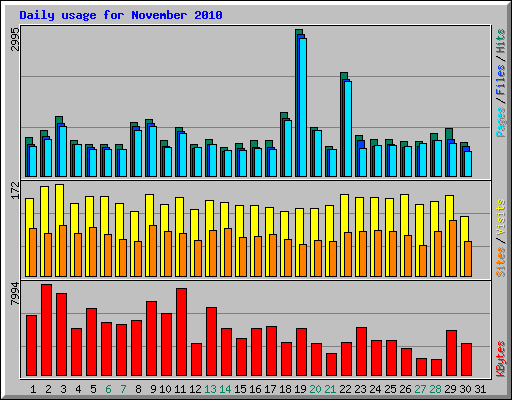Click day 22 on the x-axis

pos(345,389)
